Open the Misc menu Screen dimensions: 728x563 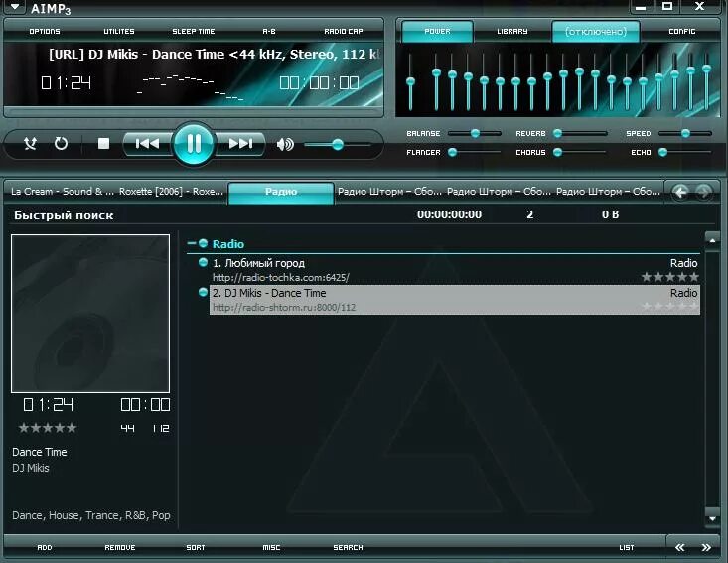pos(271,548)
